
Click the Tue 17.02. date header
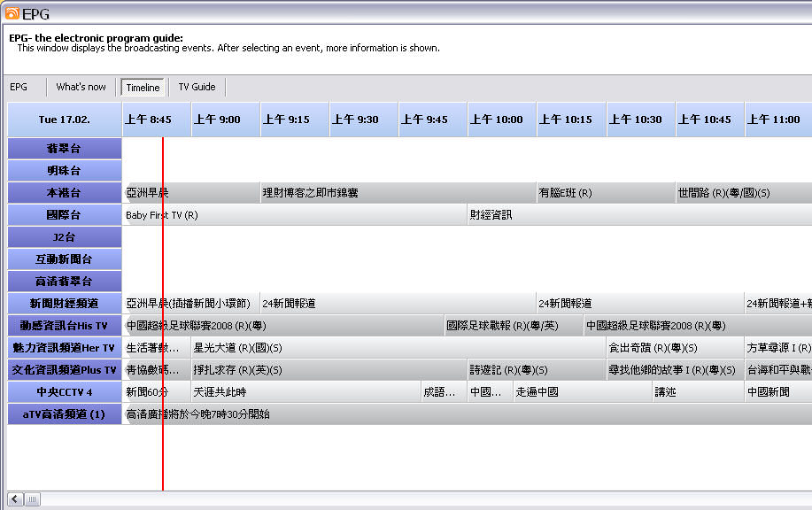(65, 120)
